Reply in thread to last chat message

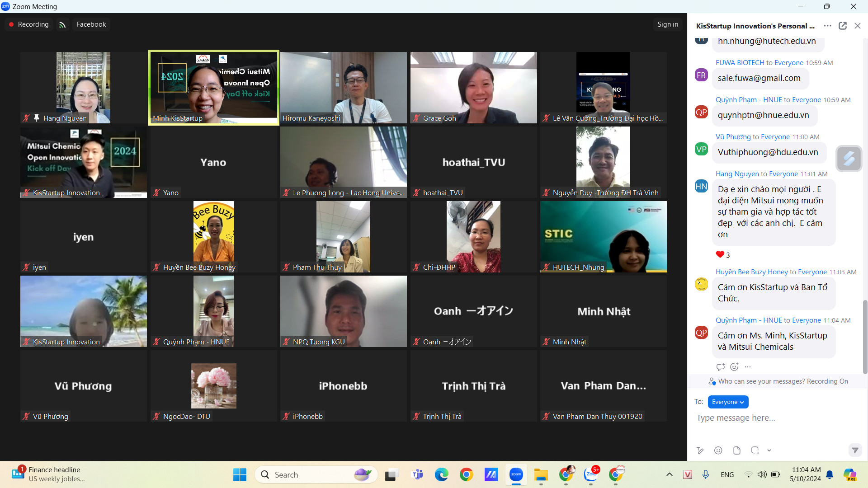coord(720,366)
